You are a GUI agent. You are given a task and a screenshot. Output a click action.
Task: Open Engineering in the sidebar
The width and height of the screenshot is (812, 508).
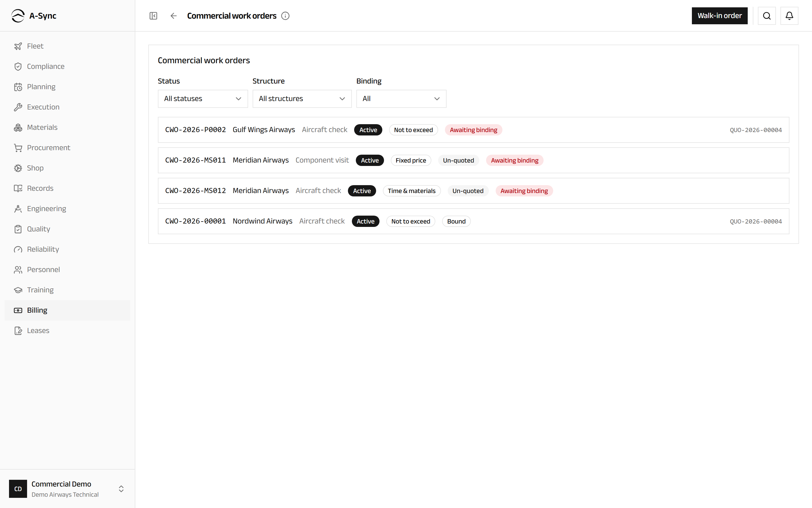coord(67,209)
